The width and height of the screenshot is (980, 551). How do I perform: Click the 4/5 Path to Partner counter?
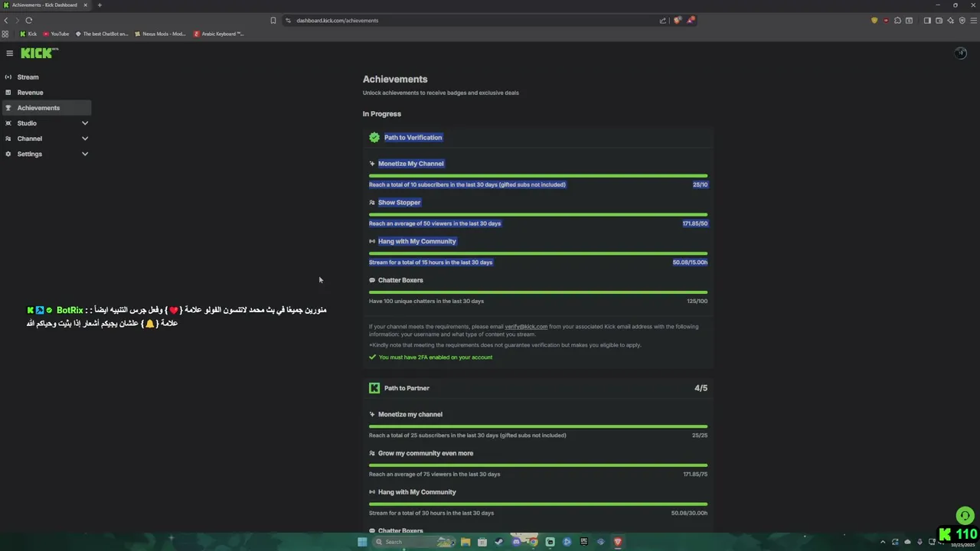click(701, 388)
